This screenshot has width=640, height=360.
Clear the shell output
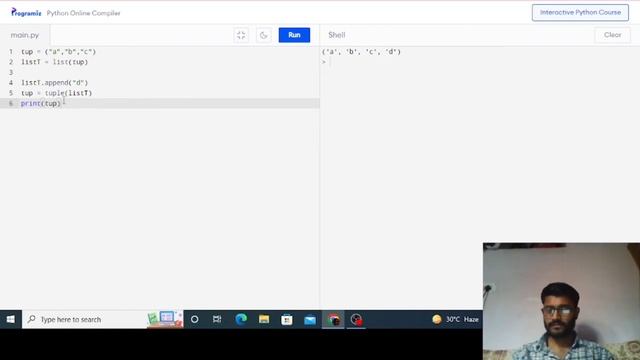[612, 35]
